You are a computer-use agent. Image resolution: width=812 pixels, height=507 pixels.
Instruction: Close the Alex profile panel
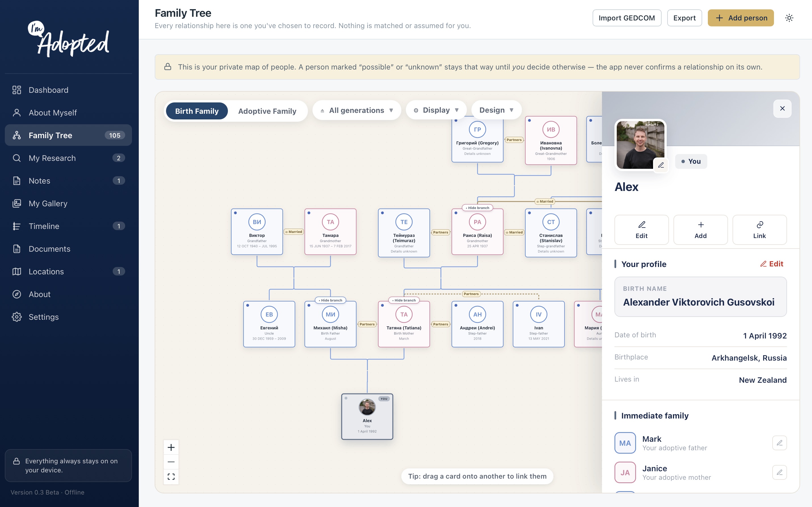(782, 108)
